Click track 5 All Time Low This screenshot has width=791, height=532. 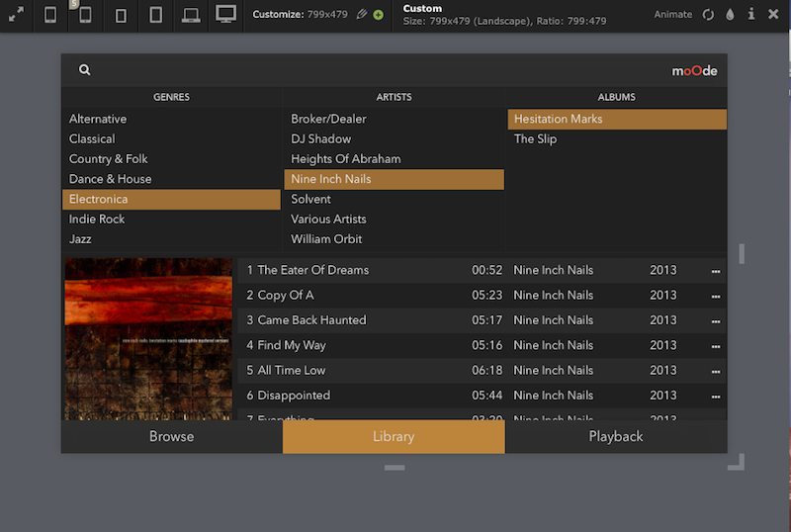tap(482, 371)
